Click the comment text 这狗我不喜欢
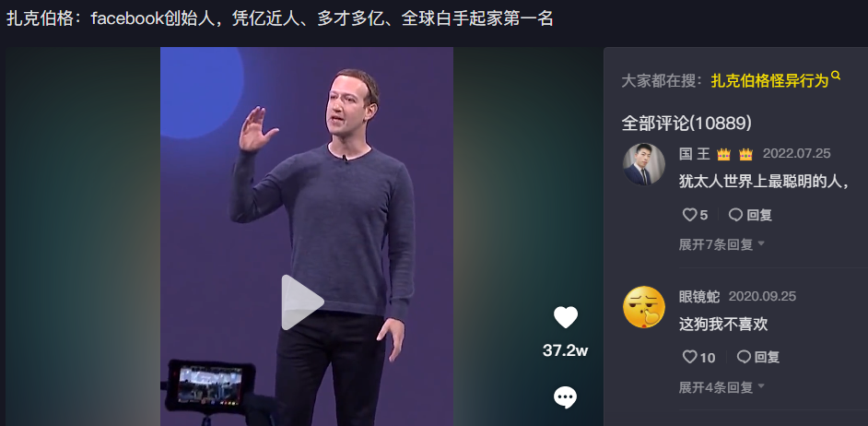 coord(723,324)
